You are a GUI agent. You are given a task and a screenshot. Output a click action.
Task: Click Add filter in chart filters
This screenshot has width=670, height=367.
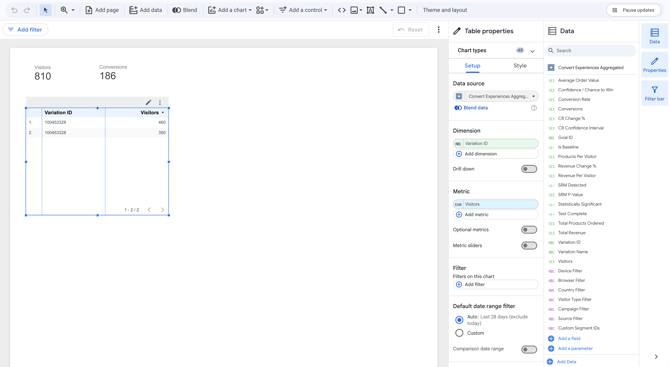point(496,285)
